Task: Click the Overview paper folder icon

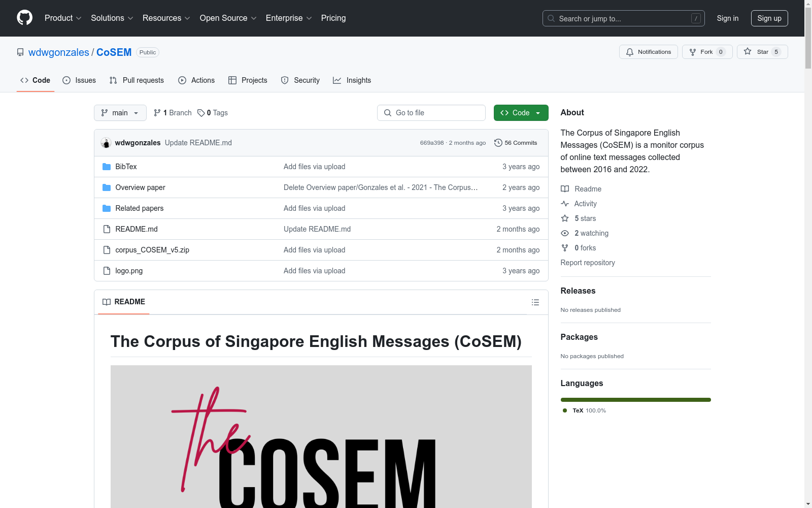Action: click(x=107, y=187)
